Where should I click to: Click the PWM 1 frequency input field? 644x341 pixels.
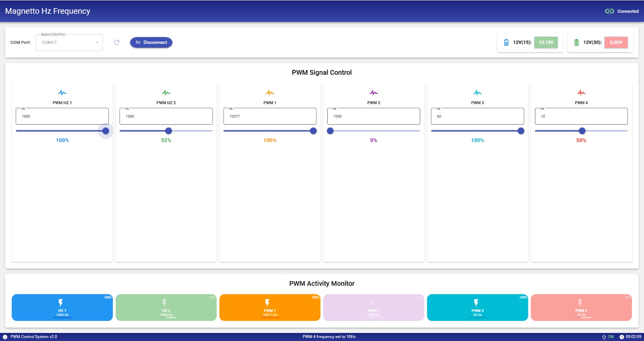click(x=270, y=116)
